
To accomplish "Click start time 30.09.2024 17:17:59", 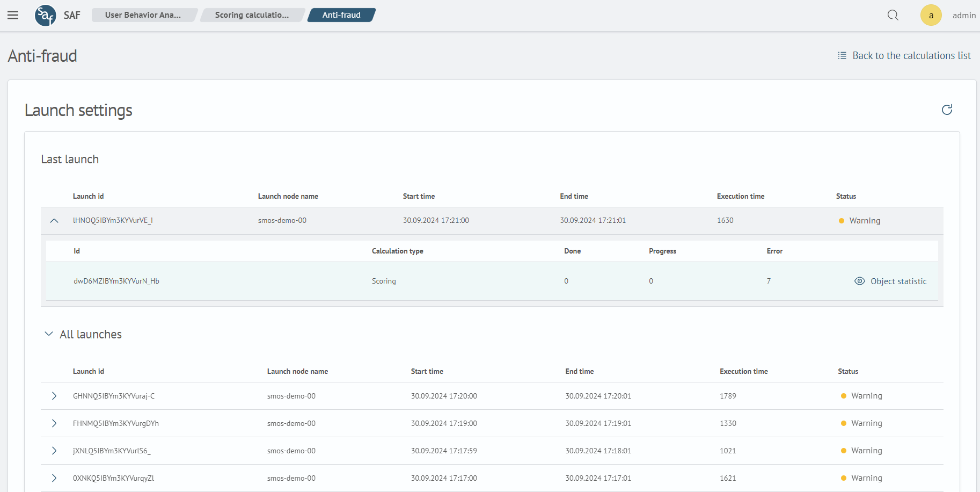I will 444,451.
